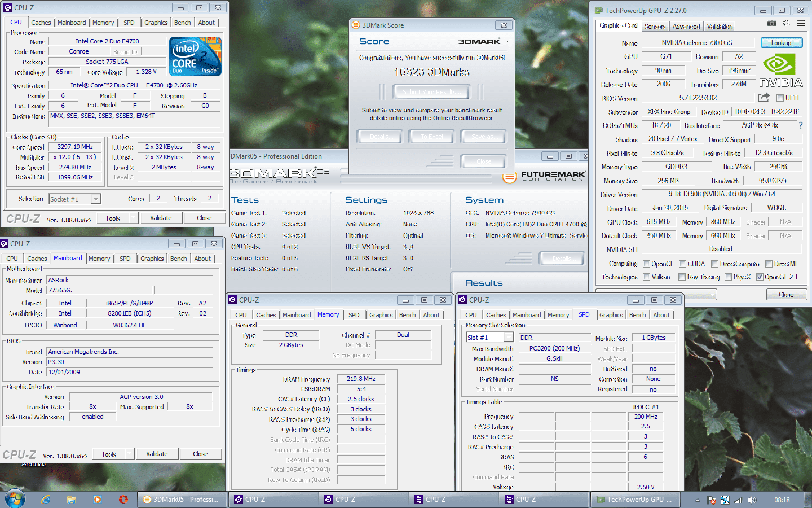The height and width of the screenshot is (508, 812).
Task: Open the Socket #1 selection dropdown in CPU-Z
Action: [96, 199]
